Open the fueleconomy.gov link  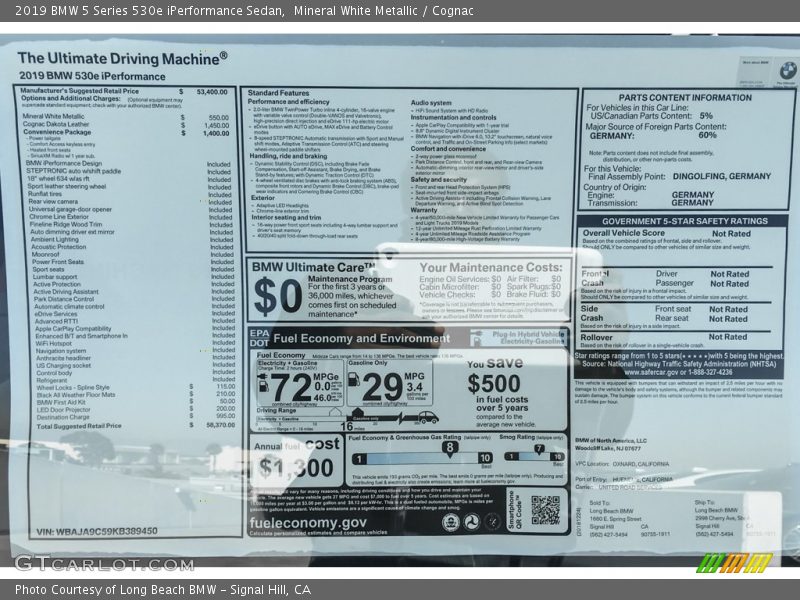[308, 523]
